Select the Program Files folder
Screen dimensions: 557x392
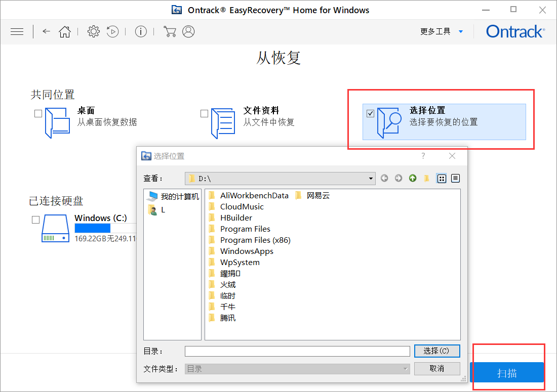(240, 229)
